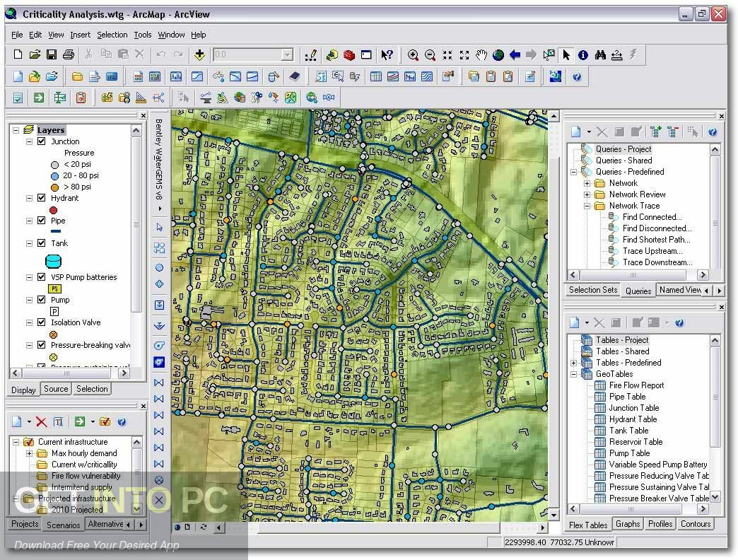The height and width of the screenshot is (560, 738).
Task: Select the junction circle tool in WaterGEMS toolbar
Action: 159,267
